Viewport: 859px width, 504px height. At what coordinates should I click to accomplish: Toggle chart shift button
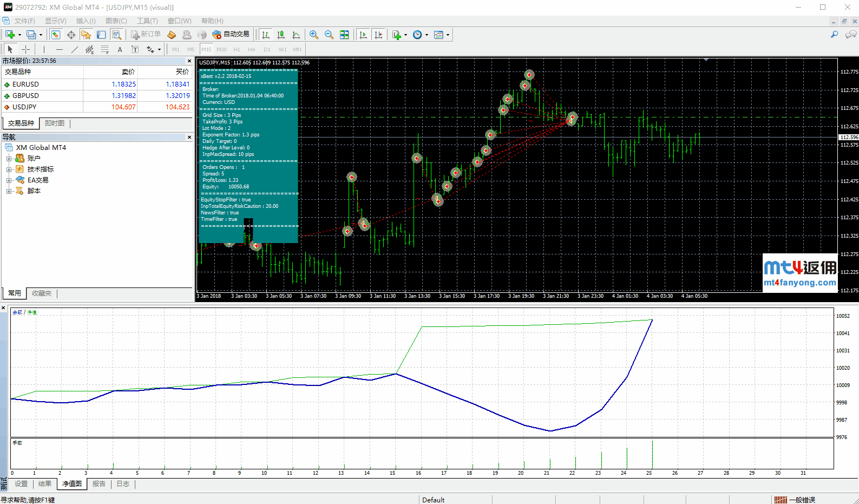click(x=378, y=35)
